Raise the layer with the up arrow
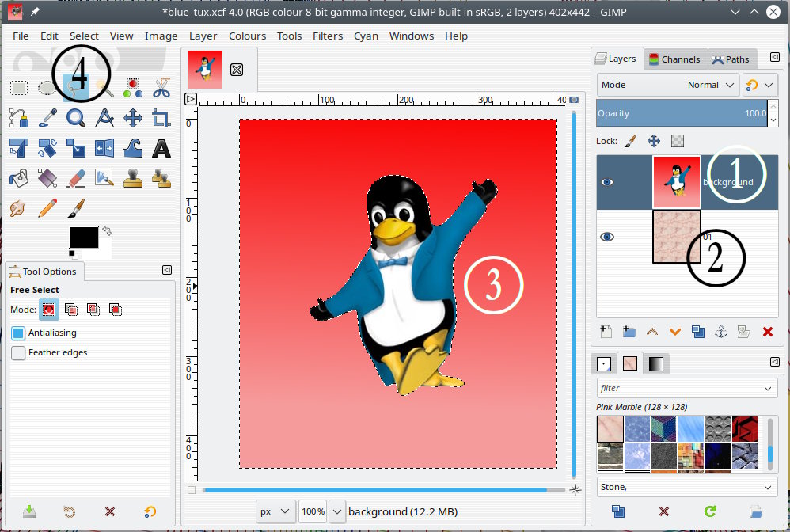 652,332
